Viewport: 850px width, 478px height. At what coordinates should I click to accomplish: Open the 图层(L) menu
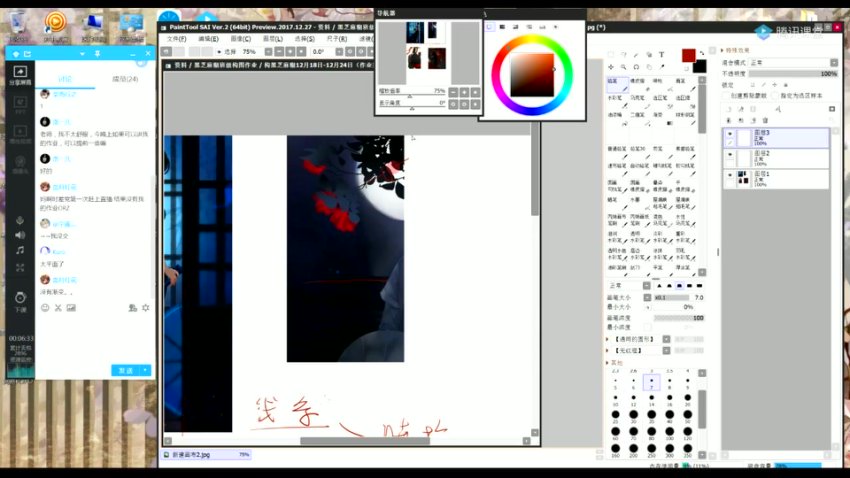click(x=273, y=39)
